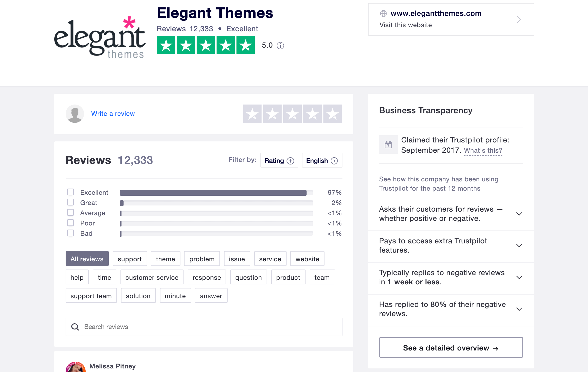Click the avatar placeholder next to Write a review
Viewport: 588px width, 372px height.
coord(75,113)
